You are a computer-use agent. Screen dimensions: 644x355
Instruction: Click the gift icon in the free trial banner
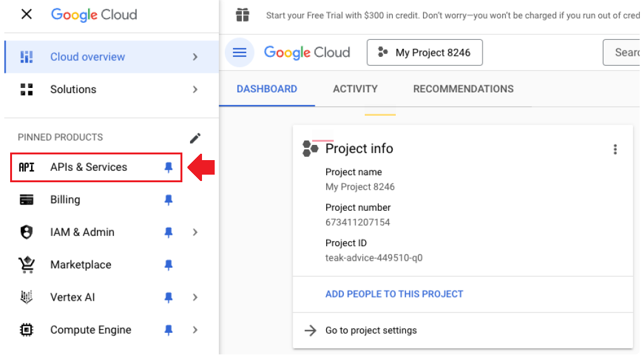tap(243, 15)
